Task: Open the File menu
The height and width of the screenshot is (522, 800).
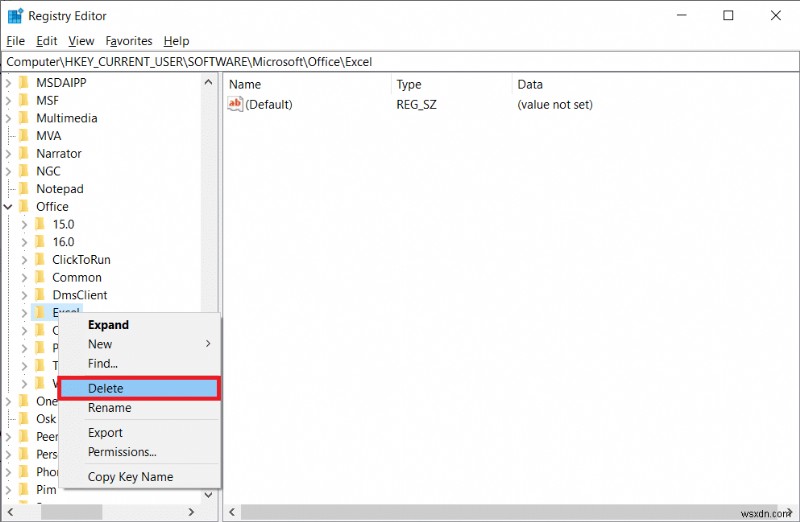Action: 15,41
